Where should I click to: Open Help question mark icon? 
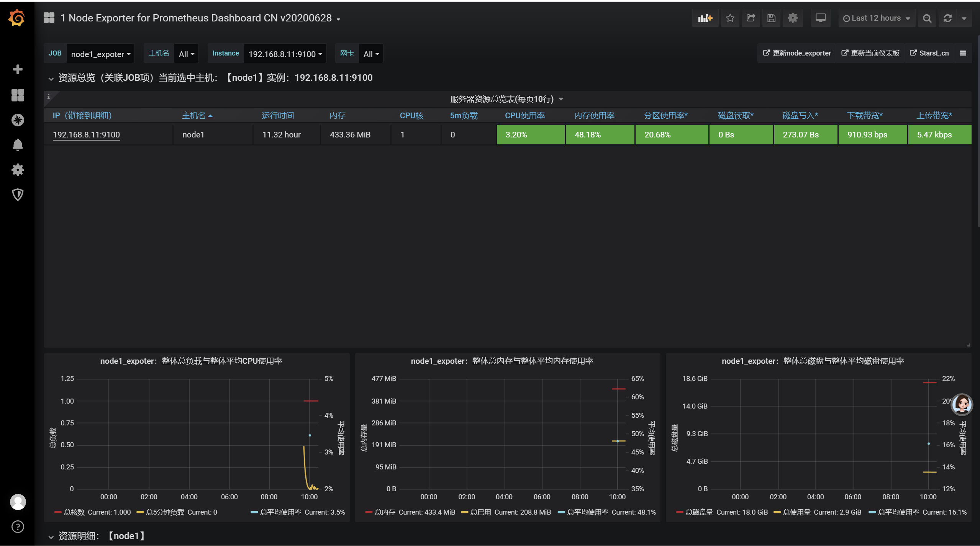point(18,527)
